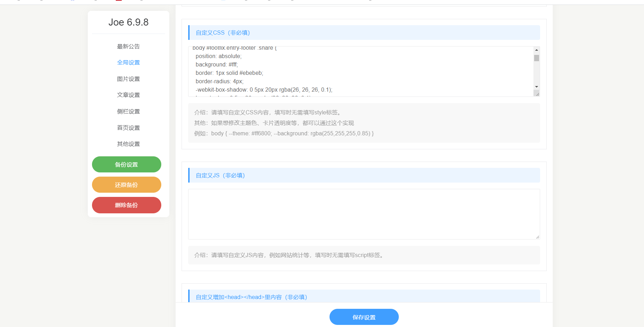Open the 侧栏设置 menu item
The width and height of the screenshot is (644, 327).
click(x=128, y=111)
